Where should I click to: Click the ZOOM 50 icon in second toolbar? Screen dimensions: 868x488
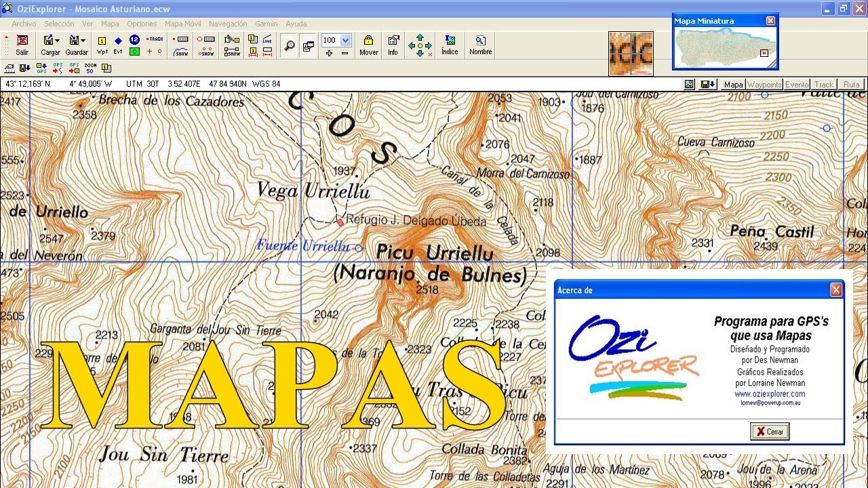click(x=90, y=68)
